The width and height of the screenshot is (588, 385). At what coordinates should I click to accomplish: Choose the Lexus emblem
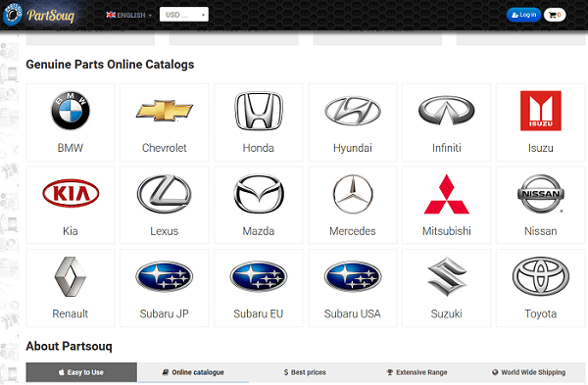pyautogui.click(x=165, y=194)
